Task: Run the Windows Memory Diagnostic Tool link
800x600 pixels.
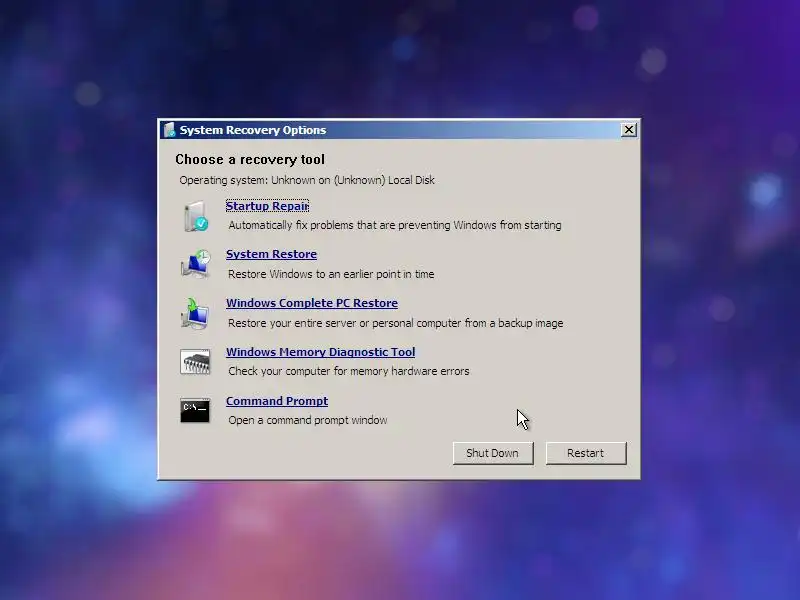Action: [320, 352]
